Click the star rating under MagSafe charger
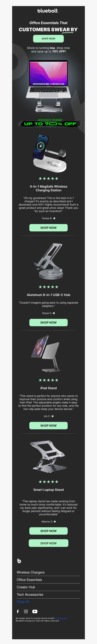This screenshot has height=644, width=97. pyautogui.click(x=48, y=178)
